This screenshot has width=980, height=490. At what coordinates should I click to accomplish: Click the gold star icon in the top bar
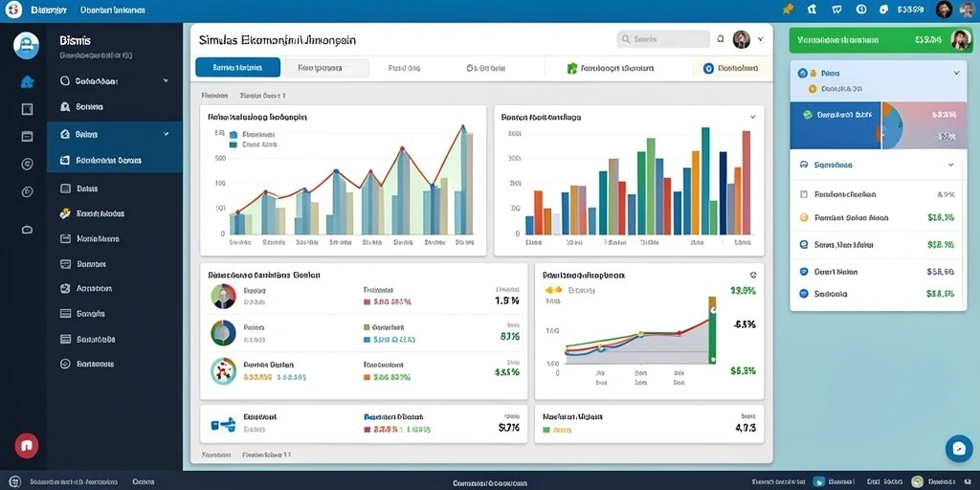pos(789,10)
